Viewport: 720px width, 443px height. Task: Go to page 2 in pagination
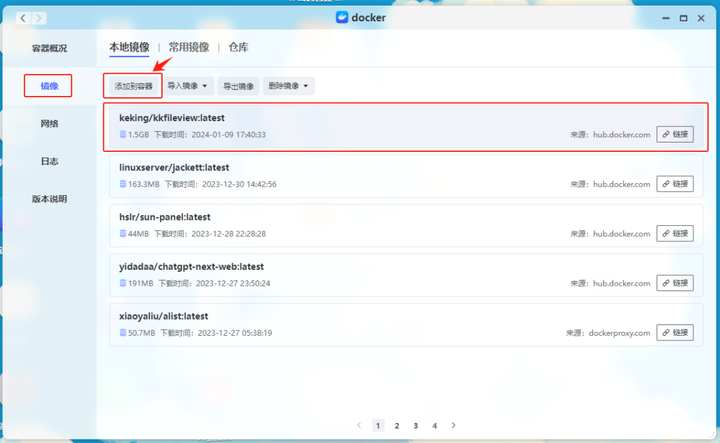pyautogui.click(x=397, y=426)
